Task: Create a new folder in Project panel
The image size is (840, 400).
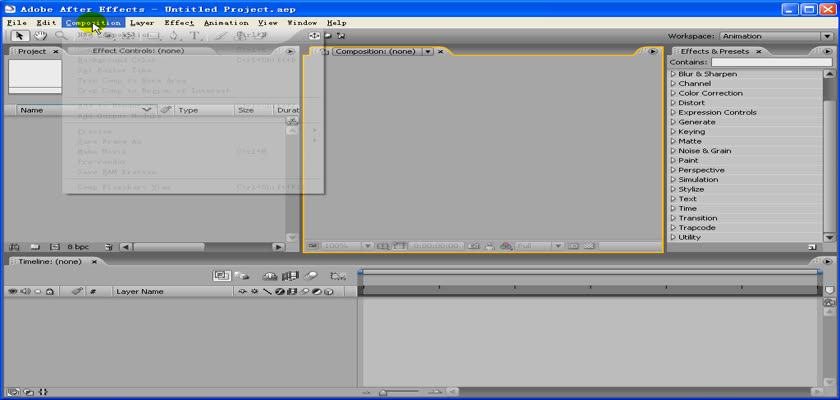Action: [35, 247]
